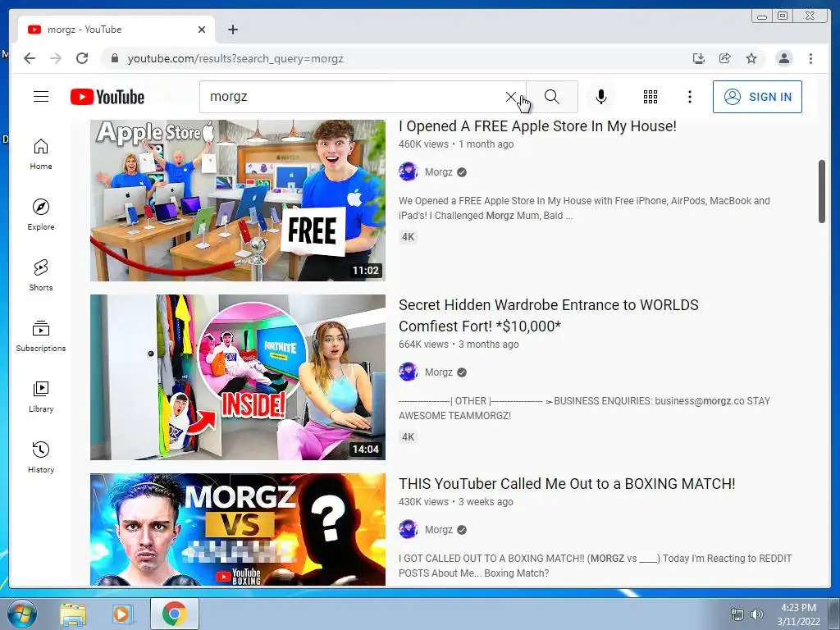This screenshot has width=840, height=630.
Task: Click Morgz avatar under Apple Store video
Action: [409, 172]
